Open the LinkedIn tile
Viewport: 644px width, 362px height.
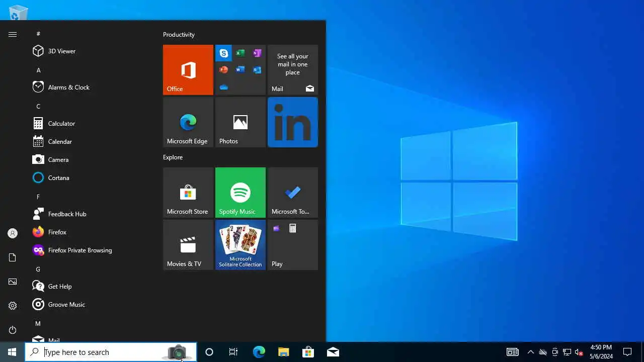pyautogui.click(x=293, y=122)
